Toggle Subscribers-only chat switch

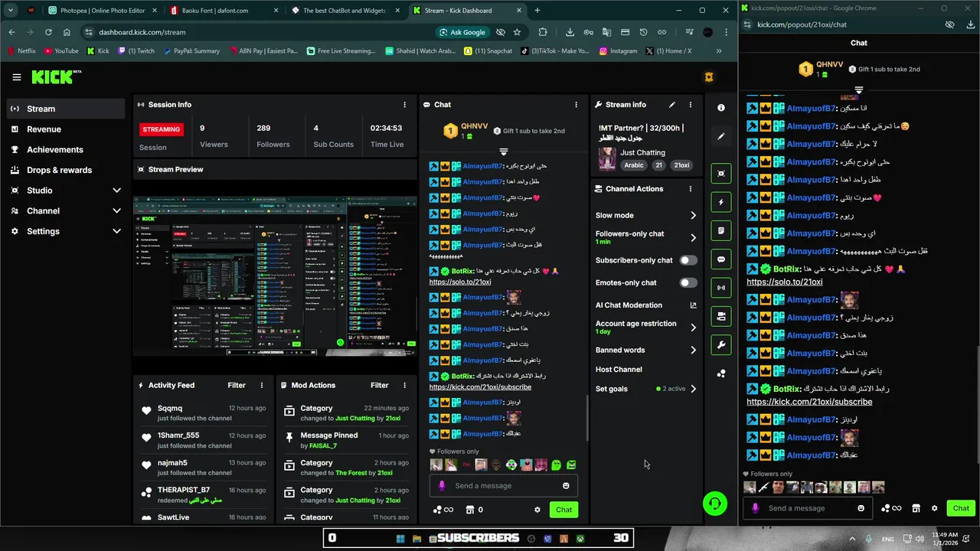(688, 260)
